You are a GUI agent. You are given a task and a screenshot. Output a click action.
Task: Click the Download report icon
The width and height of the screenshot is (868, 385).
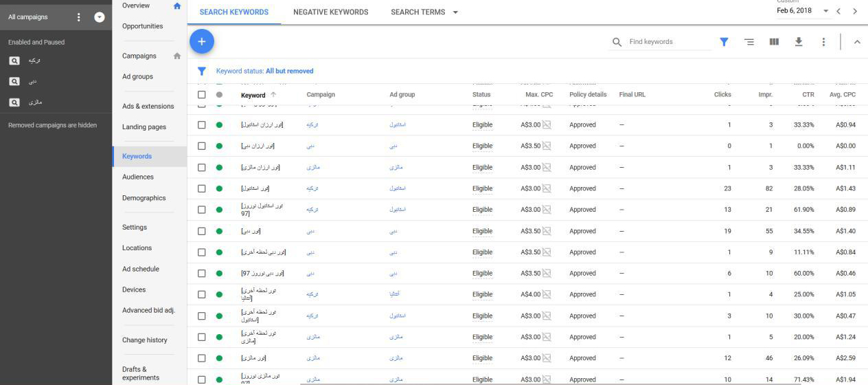(x=799, y=42)
